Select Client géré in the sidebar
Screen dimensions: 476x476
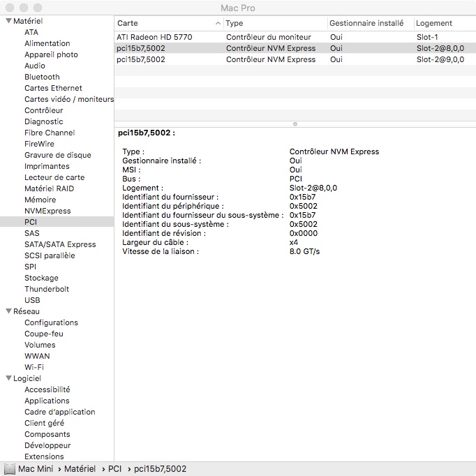[45, 423]
